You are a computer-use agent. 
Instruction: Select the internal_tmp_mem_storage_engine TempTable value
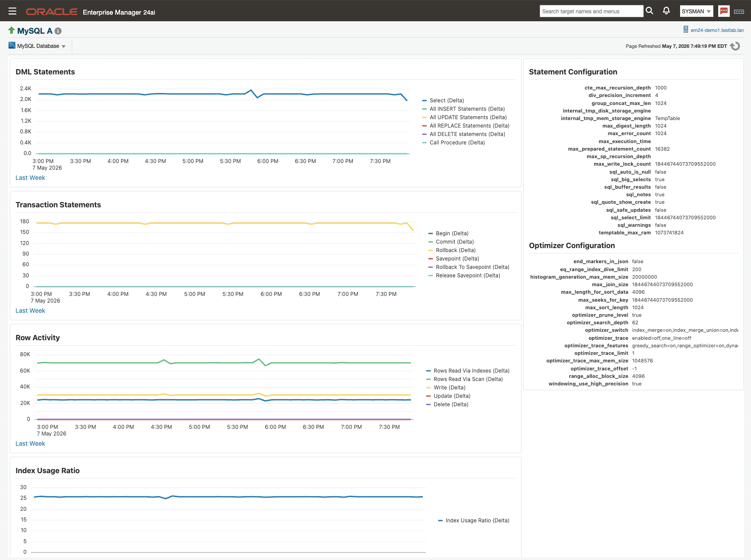(x=667, y=118)
